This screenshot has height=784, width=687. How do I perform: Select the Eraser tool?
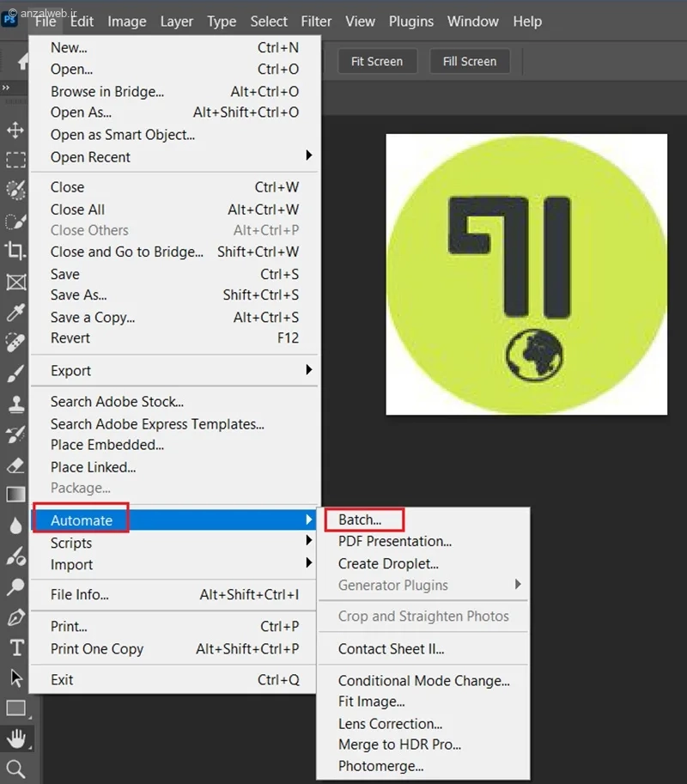pos(15,465)
